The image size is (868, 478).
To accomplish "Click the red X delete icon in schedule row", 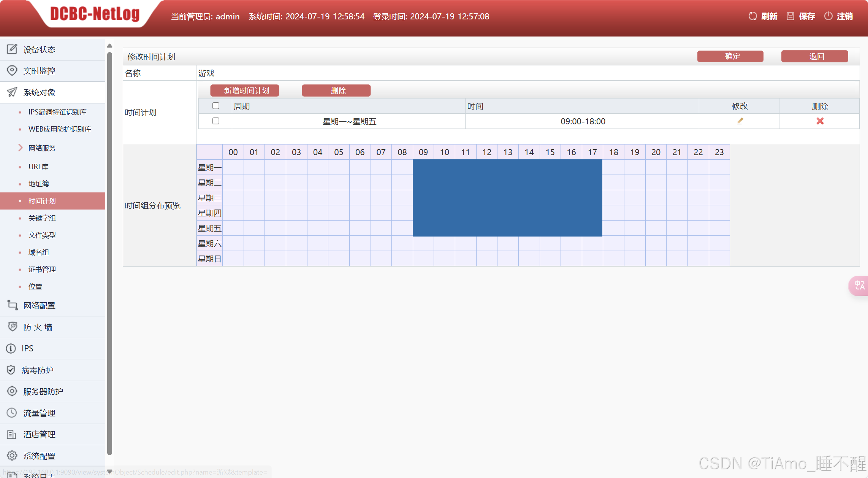I will tap(820, 121).
